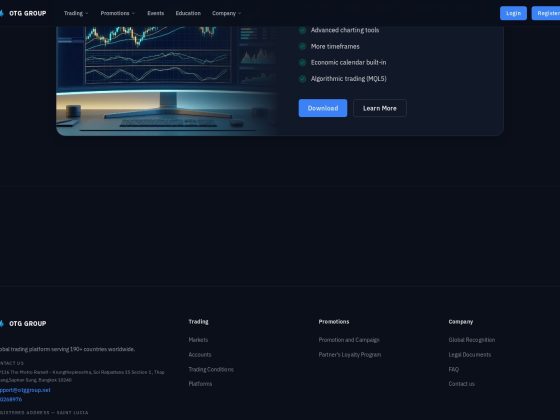Click the OTG GROUP footer logo
Image resolution: width=560 pixels, height=420 pixels.
click(x=23, y=324)
